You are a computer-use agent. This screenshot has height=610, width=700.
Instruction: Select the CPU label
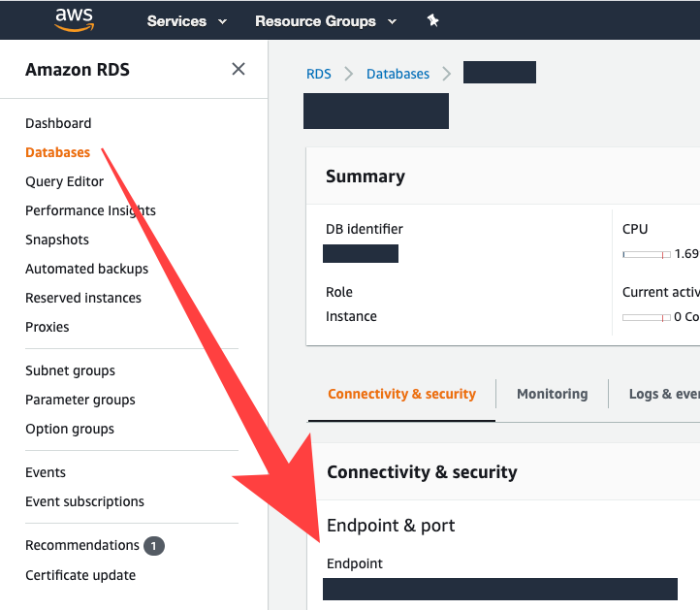[x=635, y=229]
